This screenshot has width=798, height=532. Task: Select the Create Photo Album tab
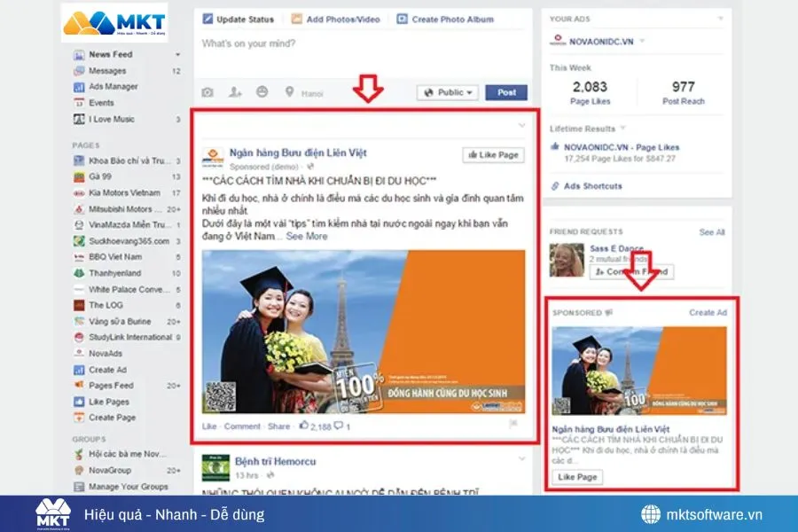pos(445,19)
